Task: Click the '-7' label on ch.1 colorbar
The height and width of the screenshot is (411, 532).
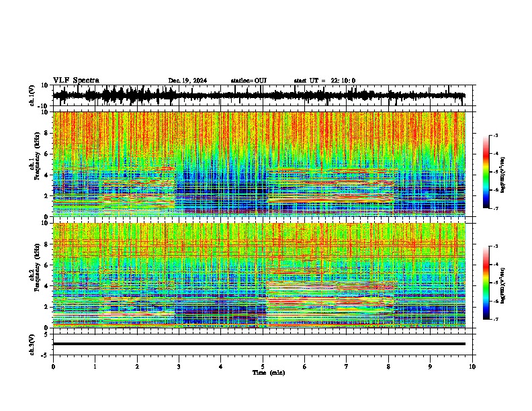Action: pyautogui.click(x=496, y=208)
